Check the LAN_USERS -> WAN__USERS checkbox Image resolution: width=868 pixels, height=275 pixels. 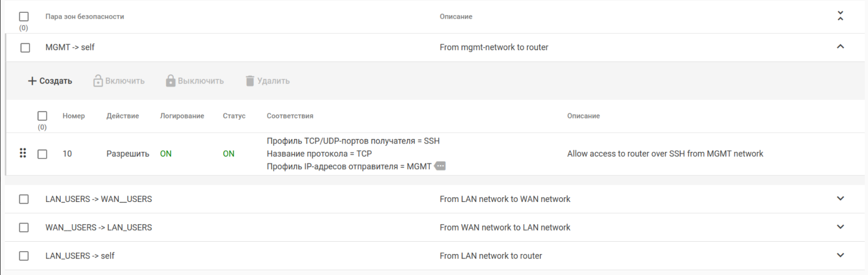click(24, 199)
